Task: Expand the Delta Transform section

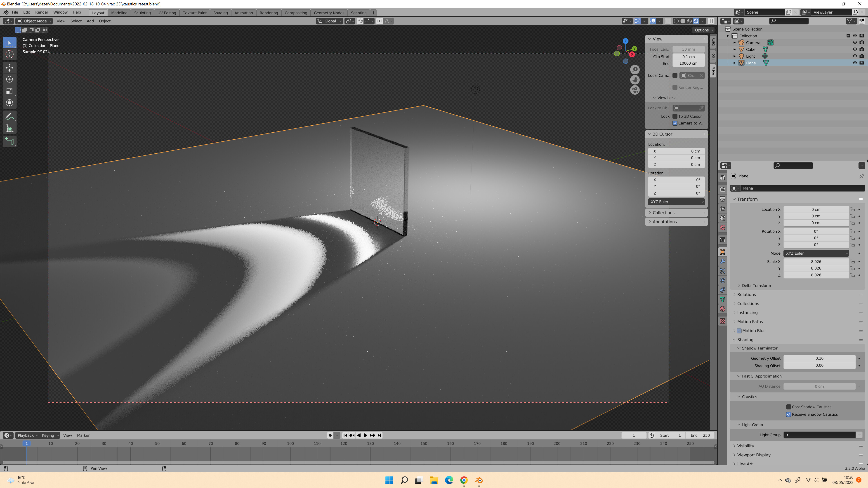Action: 756,285
